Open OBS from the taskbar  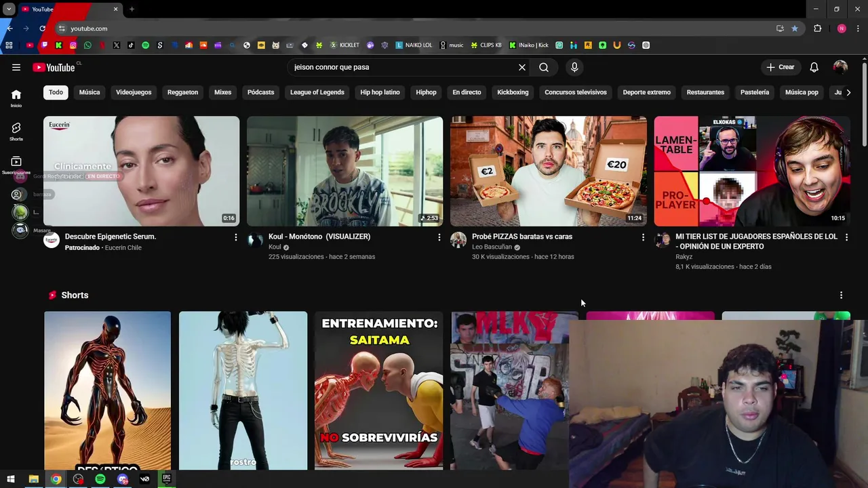tap(78, 479)
